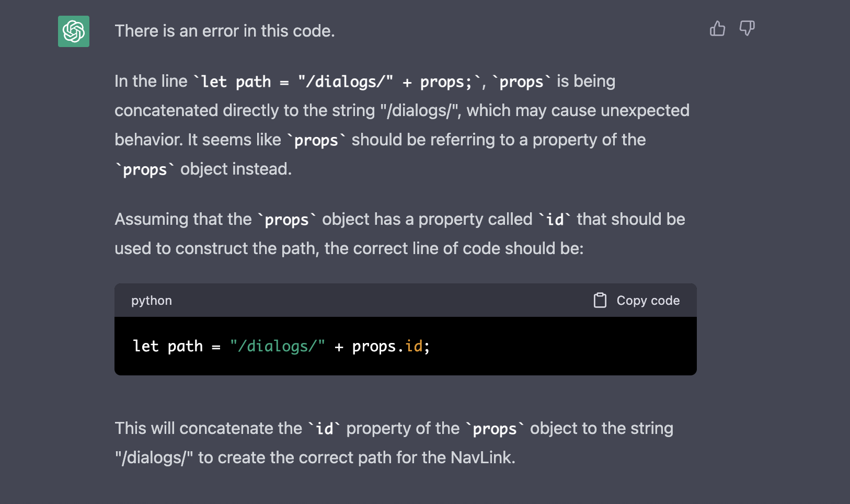Click "path" variable name in code block
Image resolution: width=850 pixels, height=504 pixels.
(185, 347)
